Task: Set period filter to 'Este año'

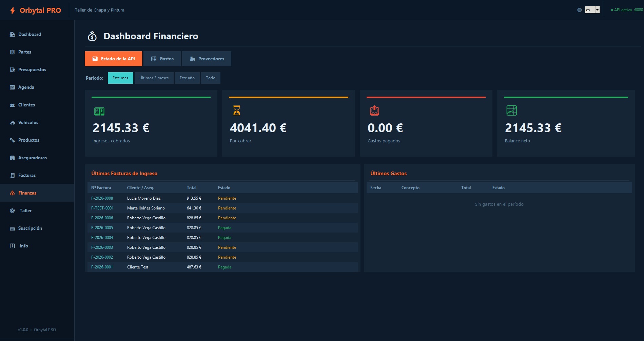Action: click(187, 78)
